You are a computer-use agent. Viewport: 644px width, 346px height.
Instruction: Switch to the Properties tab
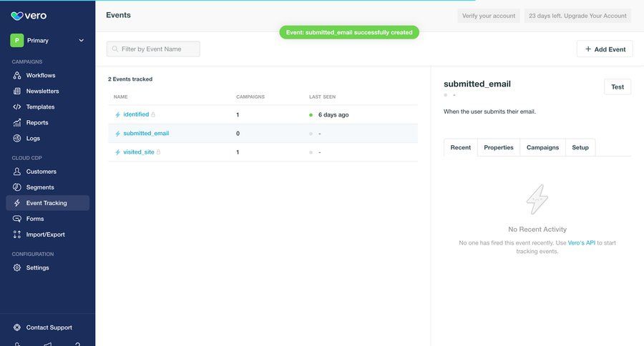tap(498, 147)
